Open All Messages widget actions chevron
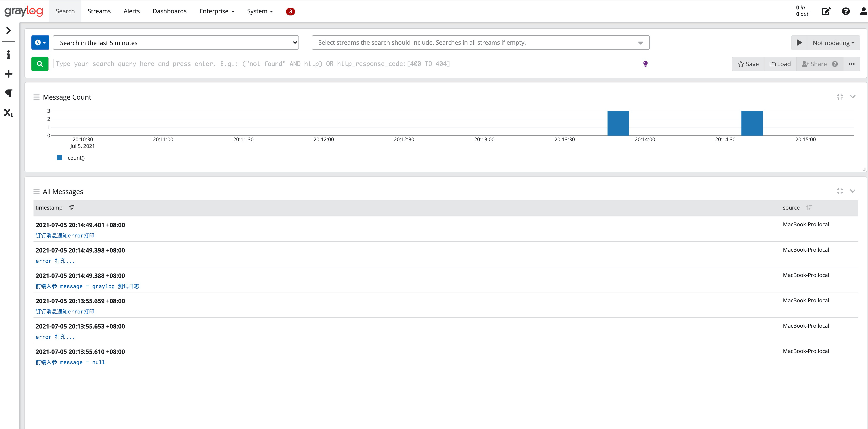This screenshot has height=429, width=868. tap(853, 191)
